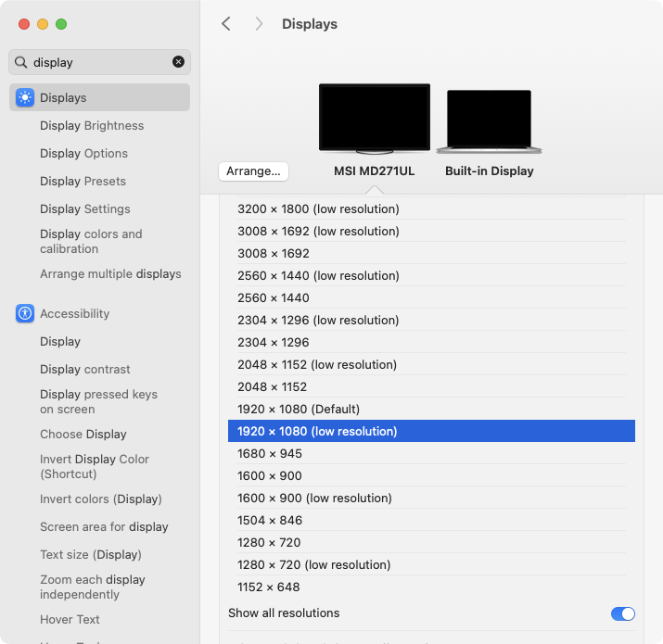Select the 2560 × 1440 resolution

[431, 298]
